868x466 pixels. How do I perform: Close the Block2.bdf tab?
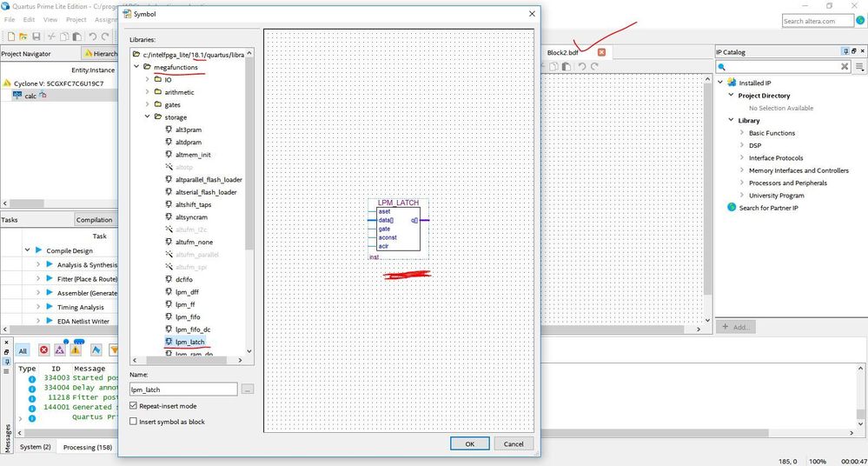(602, 52)
